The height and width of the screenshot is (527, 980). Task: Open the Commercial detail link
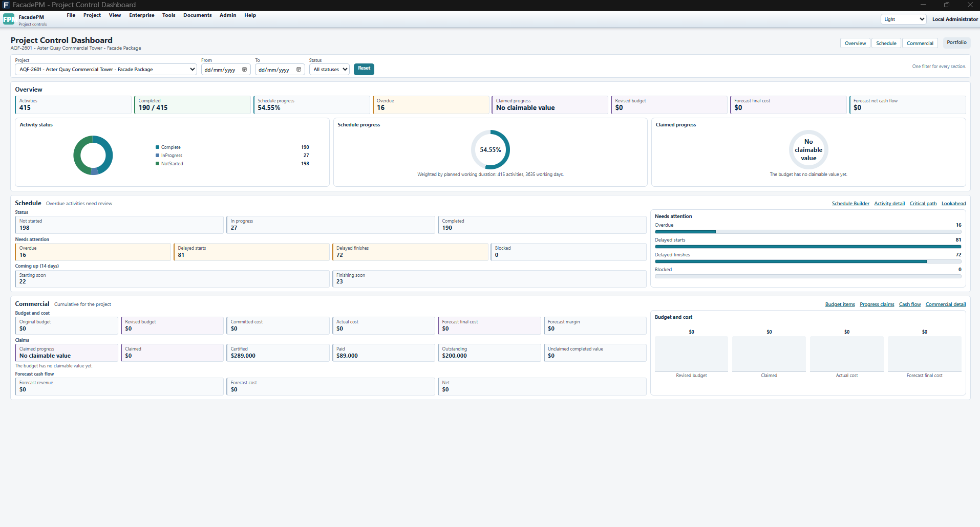point(946,304)
